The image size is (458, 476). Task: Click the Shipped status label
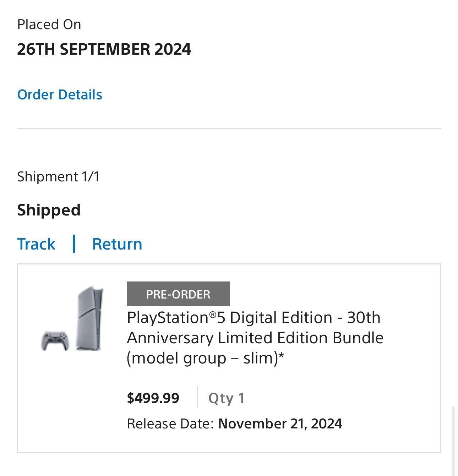[x=49, y=209]
